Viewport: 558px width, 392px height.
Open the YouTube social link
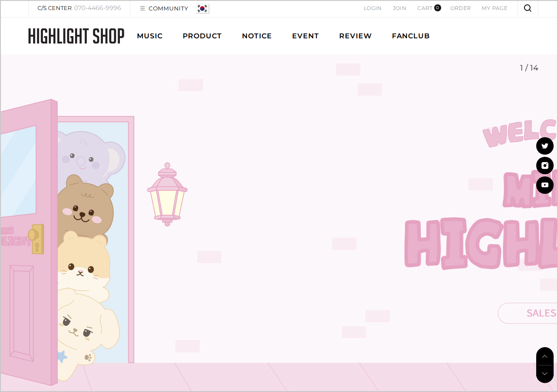click(x=545, y=185)
